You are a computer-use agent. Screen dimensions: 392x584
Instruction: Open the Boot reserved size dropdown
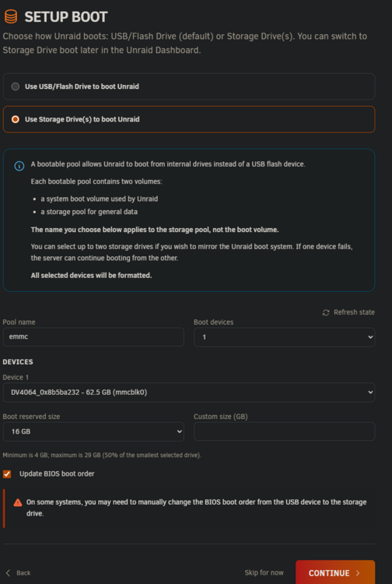(93, 431)
